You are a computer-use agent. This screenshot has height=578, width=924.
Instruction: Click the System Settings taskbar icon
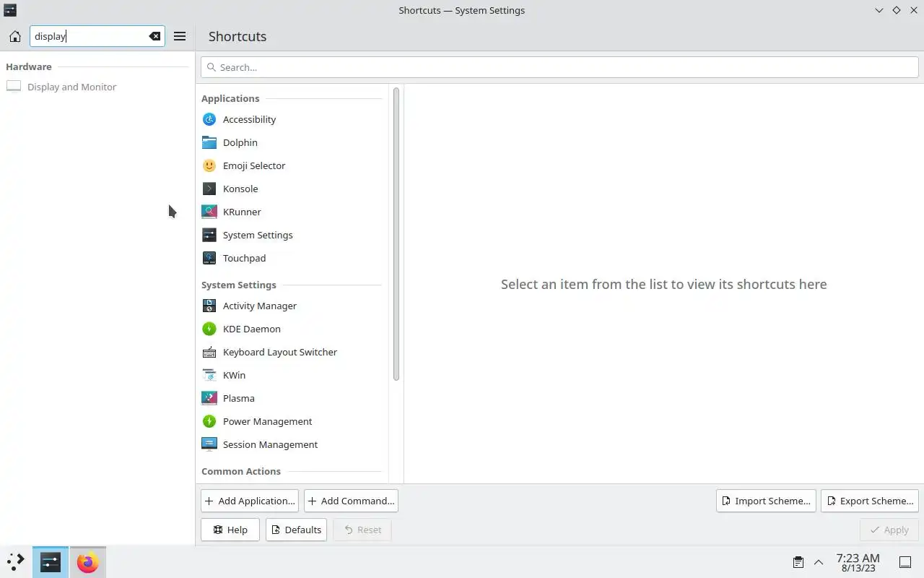pyautogui.click(x=51, y=562)
